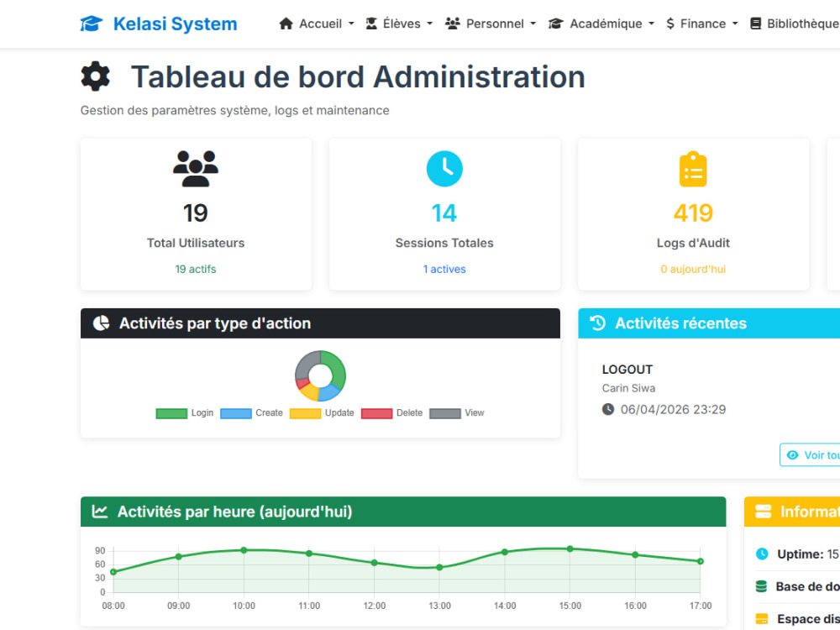Click the Kelasi System graduation cap logo
Screen dimensions: 840x630
click(91, 24)
